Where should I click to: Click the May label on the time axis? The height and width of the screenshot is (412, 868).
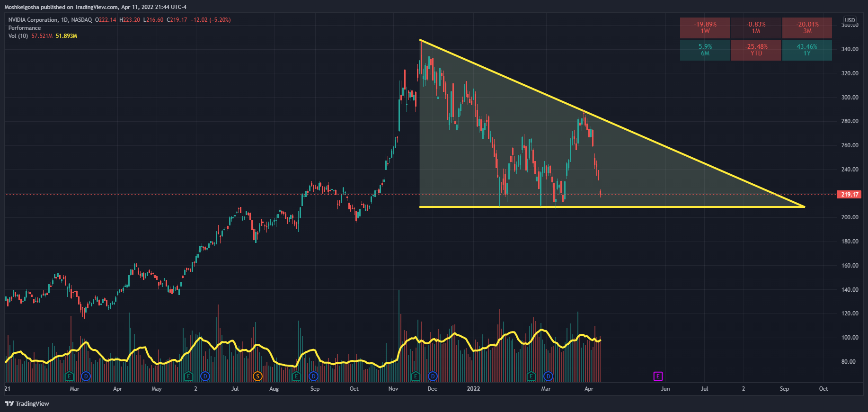(157, 389)
